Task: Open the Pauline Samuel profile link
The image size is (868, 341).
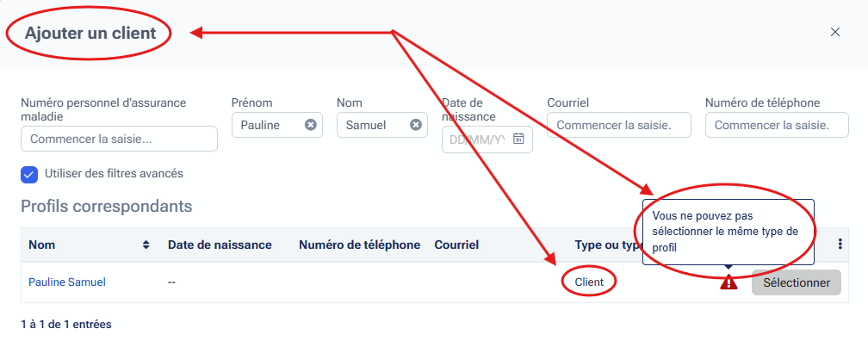Action: tap(67, 282)
